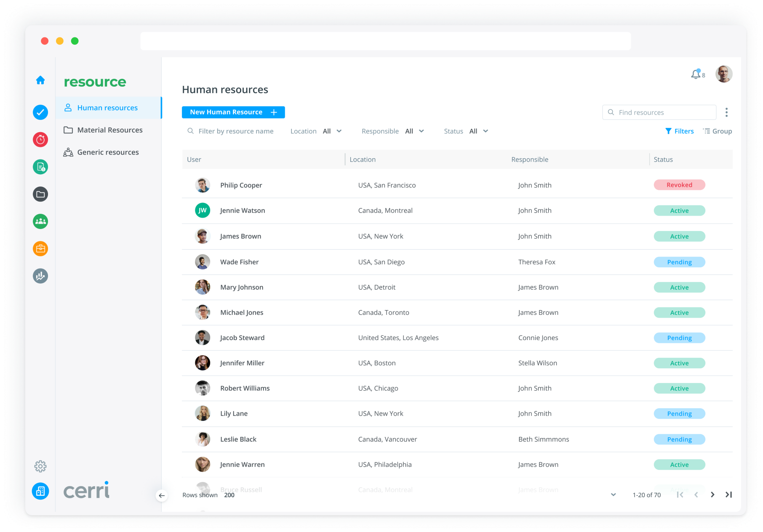Viewport: 763px width, 532px height.
Task: Click the notifications bell icon
Action: pos(696,74)
